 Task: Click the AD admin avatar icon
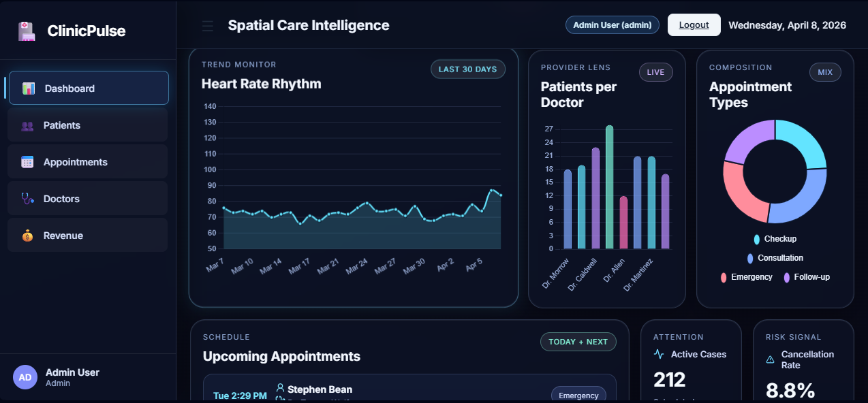[x=25, y=377]
